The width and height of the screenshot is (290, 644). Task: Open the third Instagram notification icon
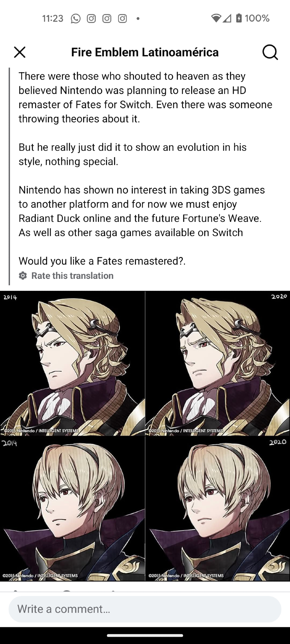tap(122, 19)
